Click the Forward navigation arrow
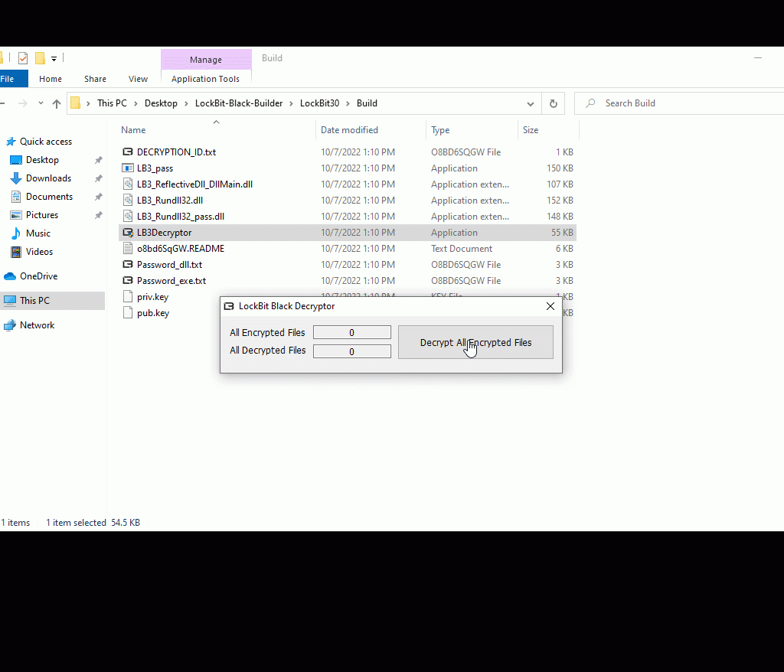This screenshot has width=784, height=672. (x=22, y=103)
